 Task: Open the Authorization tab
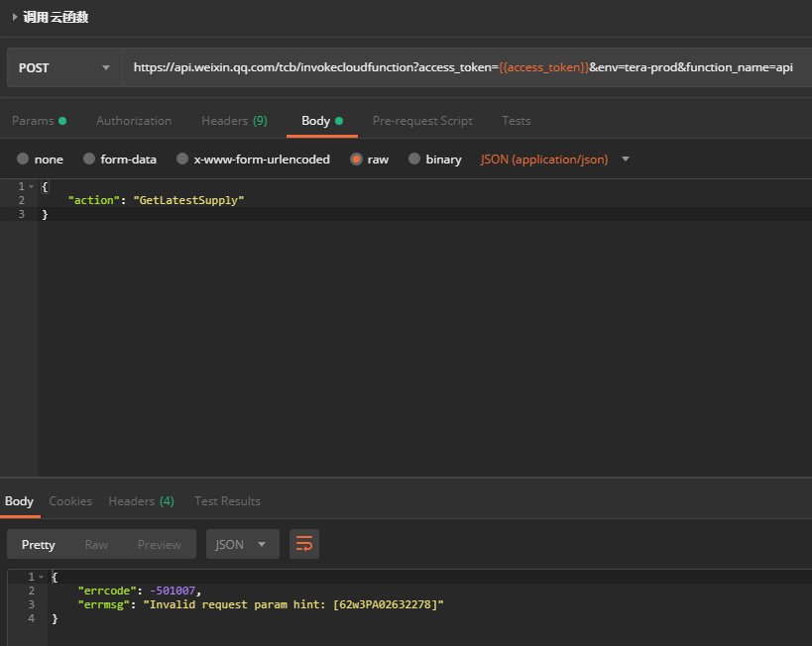(134, 121)
